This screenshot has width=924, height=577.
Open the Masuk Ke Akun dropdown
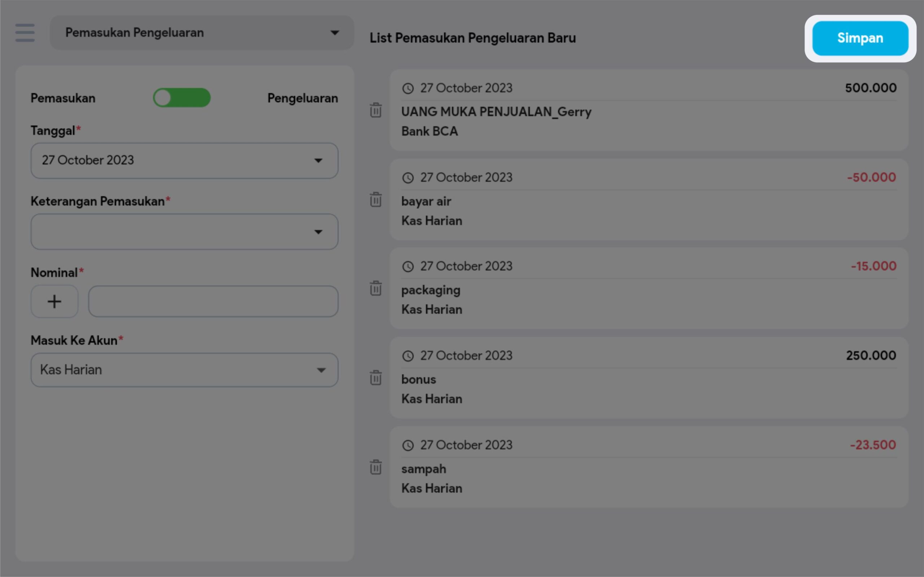pyautogui.click(x=184, y=370)
